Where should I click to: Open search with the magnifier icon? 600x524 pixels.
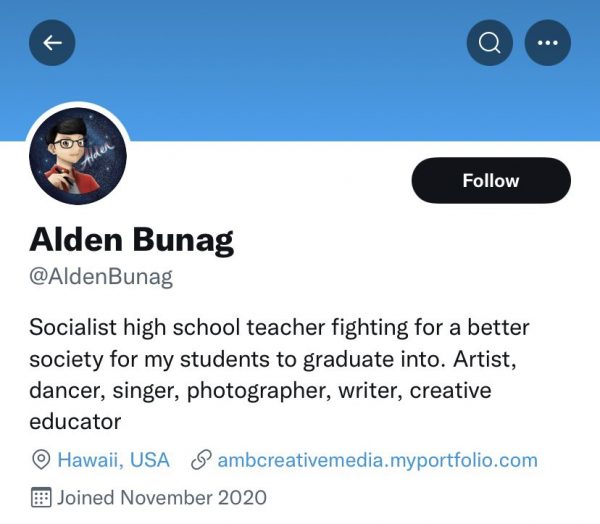(x=490, y=43)
